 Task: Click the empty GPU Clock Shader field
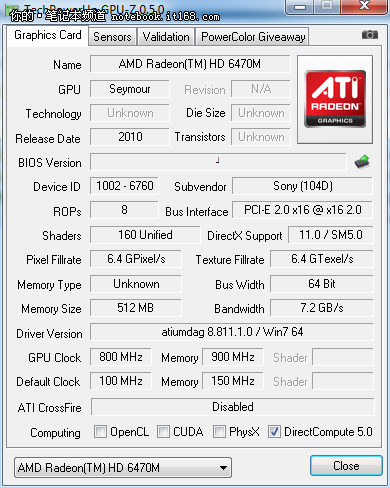(x=343, y=357)
